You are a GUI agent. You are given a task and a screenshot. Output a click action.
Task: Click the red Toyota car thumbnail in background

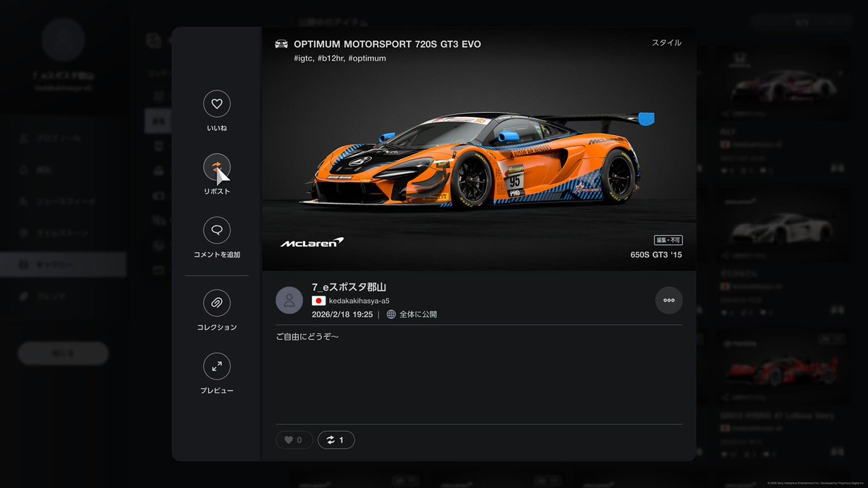(783, 369)
